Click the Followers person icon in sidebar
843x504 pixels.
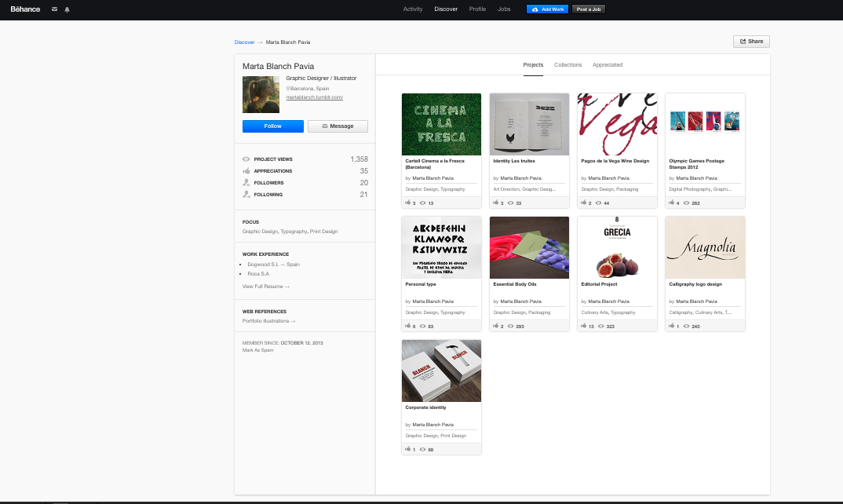pyautogui.click(x=246, y=183)
